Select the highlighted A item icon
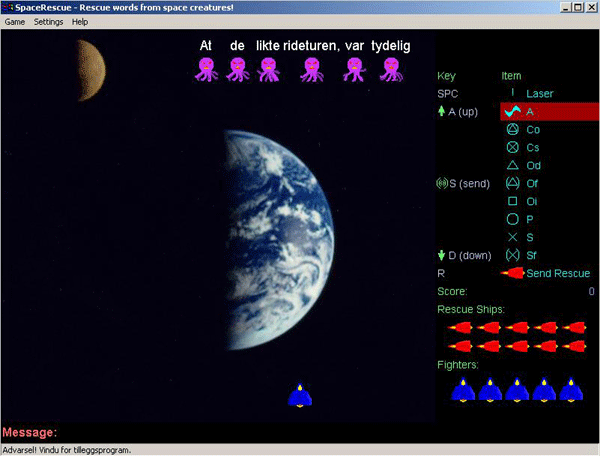Screen dimensions: 600x456 click(x=512, y=112)
